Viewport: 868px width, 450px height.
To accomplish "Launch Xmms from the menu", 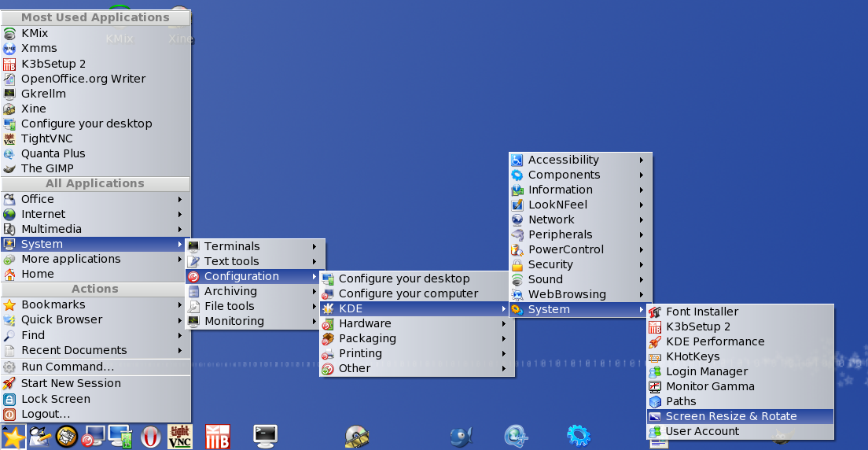I will pos(96,48).
